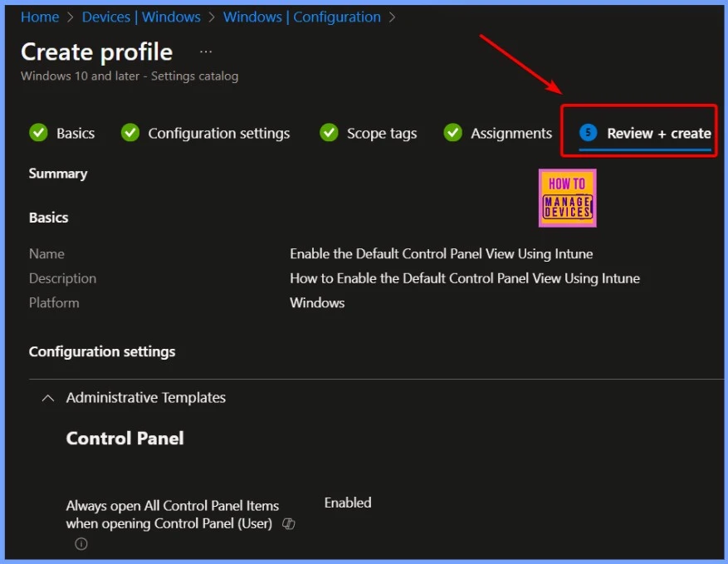This screenshot has width=728, height=564.
Task: Click the 'Create profile' page title
Action: [96, 51]
